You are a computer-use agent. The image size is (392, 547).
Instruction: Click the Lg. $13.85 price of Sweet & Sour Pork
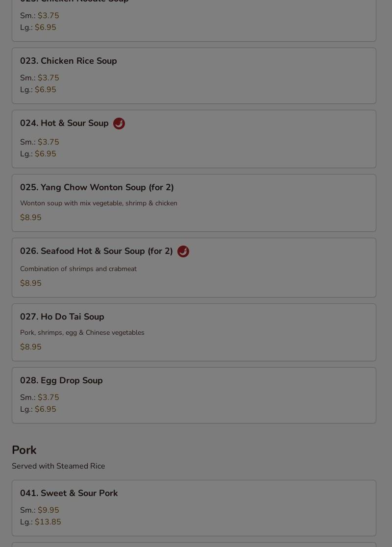(x=41, y=522)
